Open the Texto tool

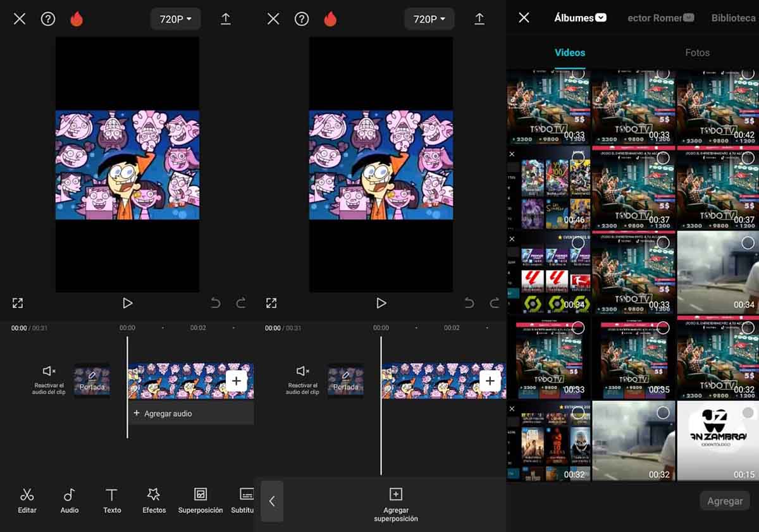(112, 500)
